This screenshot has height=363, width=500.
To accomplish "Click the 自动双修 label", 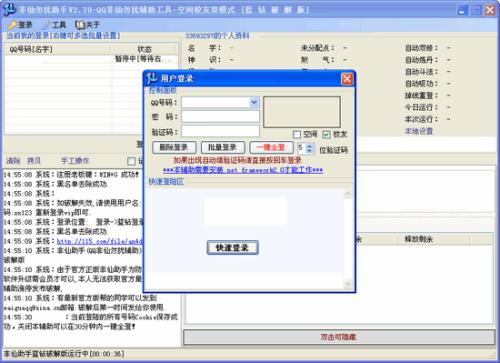I will click(421, 48).
